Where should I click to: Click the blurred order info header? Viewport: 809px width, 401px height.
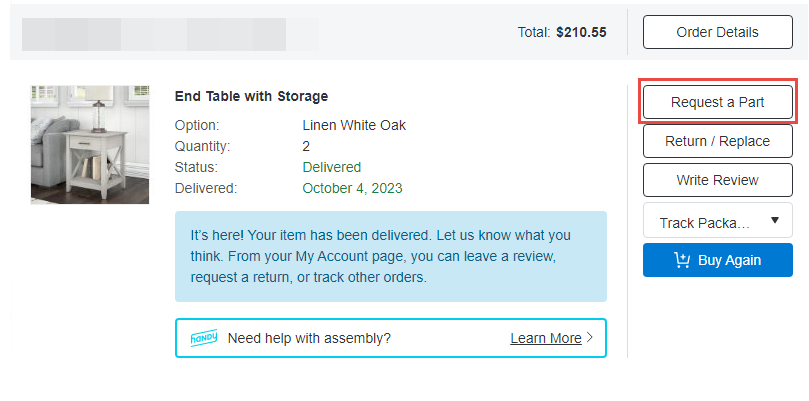(x=170, y=33)
